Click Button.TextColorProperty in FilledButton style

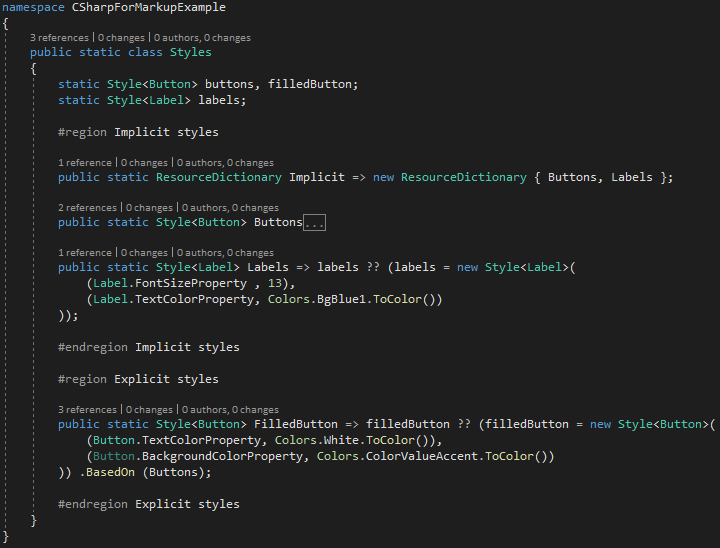[177, 441]
